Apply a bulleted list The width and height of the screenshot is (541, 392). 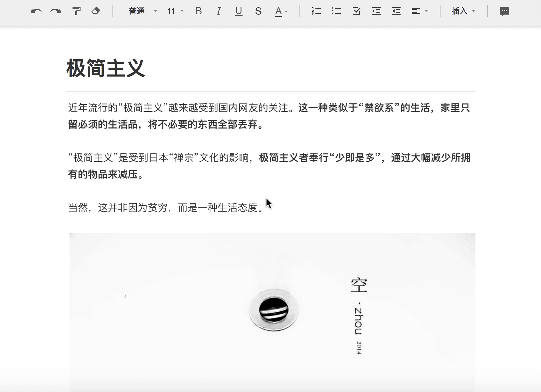pyautogui.click(x=336, y=11)
